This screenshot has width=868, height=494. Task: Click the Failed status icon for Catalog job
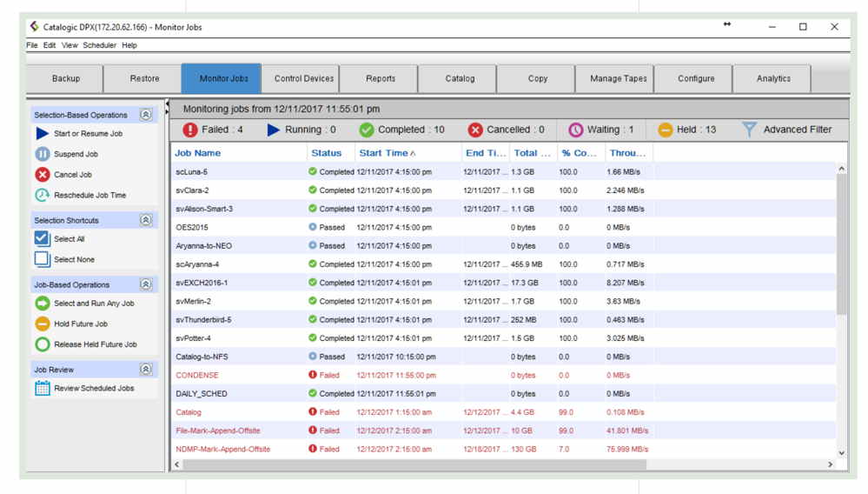[x=313, y=412]
